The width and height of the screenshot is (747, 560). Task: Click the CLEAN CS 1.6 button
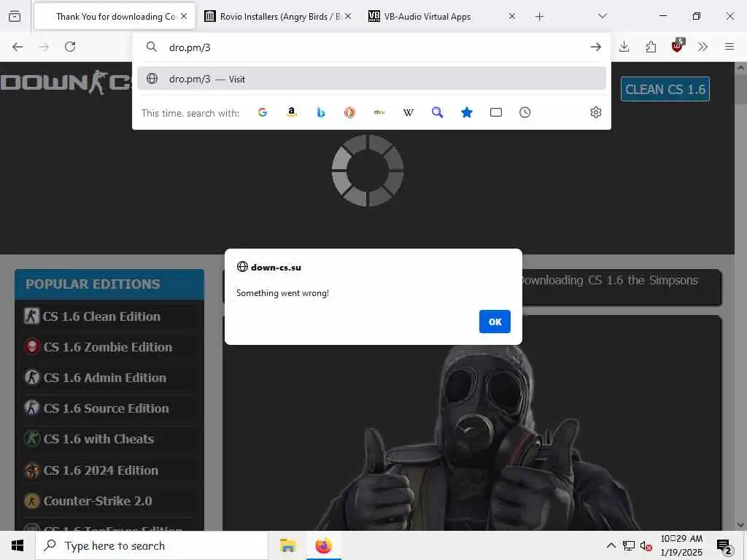click(665, 89)
